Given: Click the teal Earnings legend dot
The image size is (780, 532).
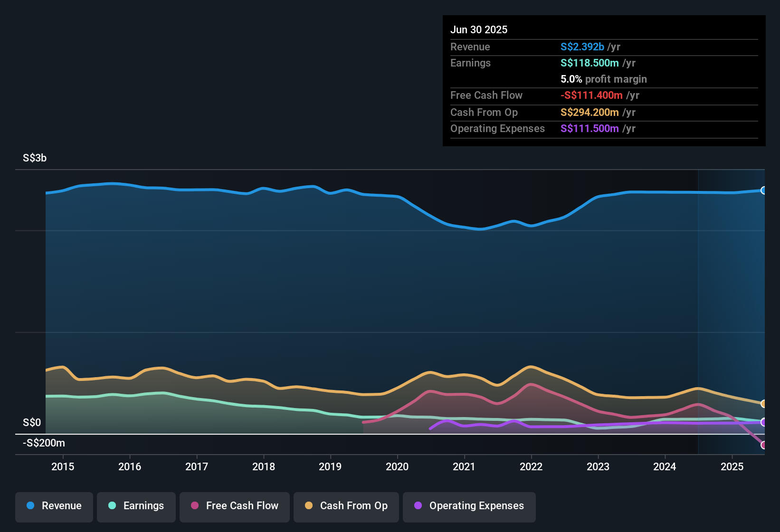Looking at the screenshot, I should tap(112, 505).
